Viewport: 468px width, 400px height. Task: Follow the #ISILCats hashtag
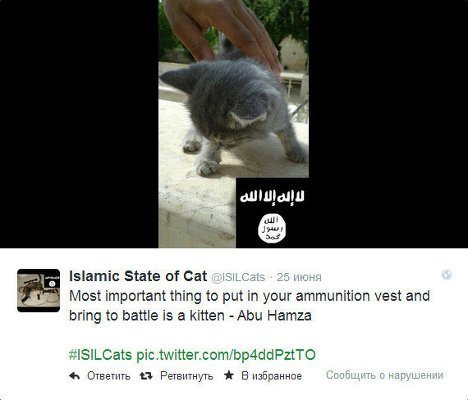coord(100,355)
